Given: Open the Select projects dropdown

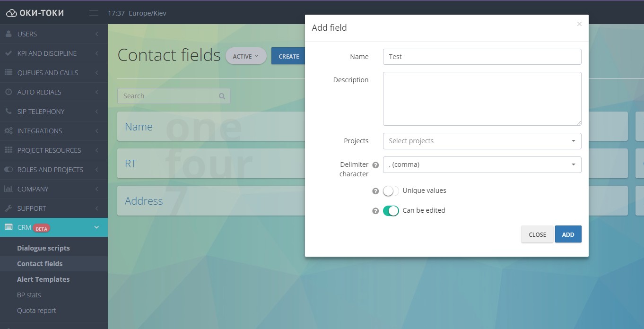Looking at the screenshot, I should (482, 141).
